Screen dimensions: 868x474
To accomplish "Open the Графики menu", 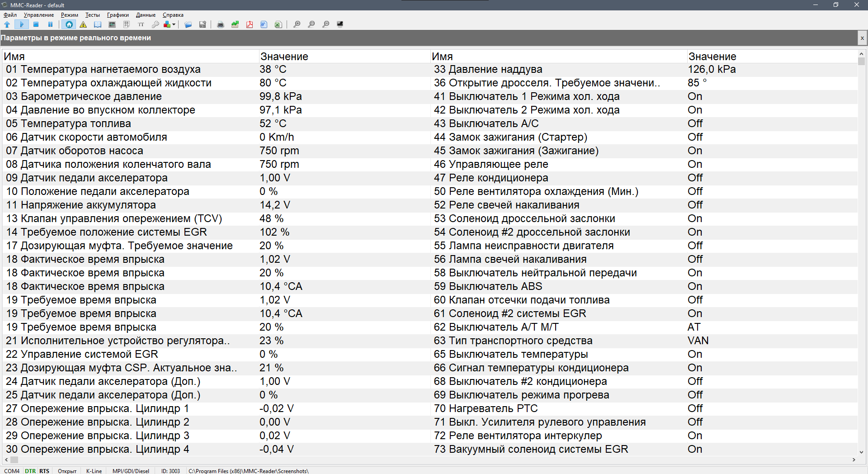I will click(118, 15).
